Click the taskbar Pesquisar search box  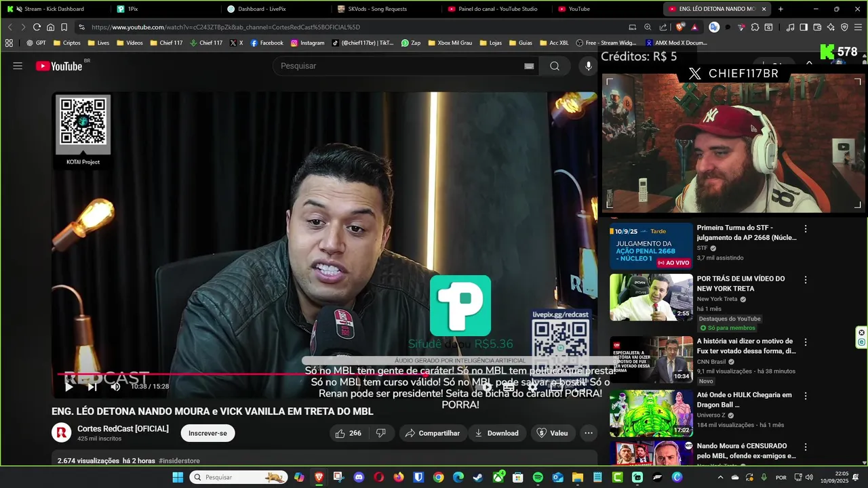click(238, 477)
